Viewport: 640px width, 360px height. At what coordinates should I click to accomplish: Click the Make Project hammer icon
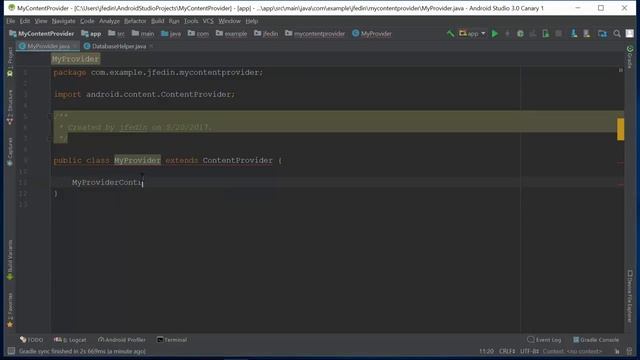(x=450, y=34)
